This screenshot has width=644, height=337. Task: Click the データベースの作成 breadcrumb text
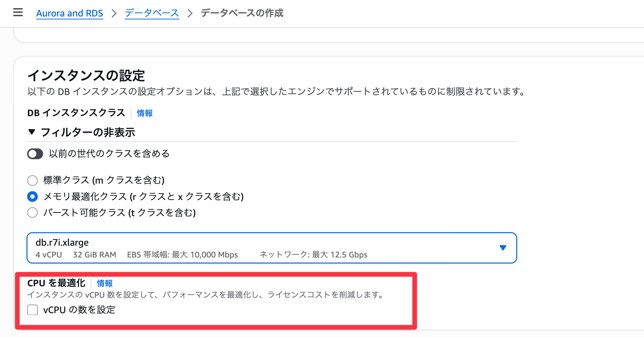coord(242,13)
